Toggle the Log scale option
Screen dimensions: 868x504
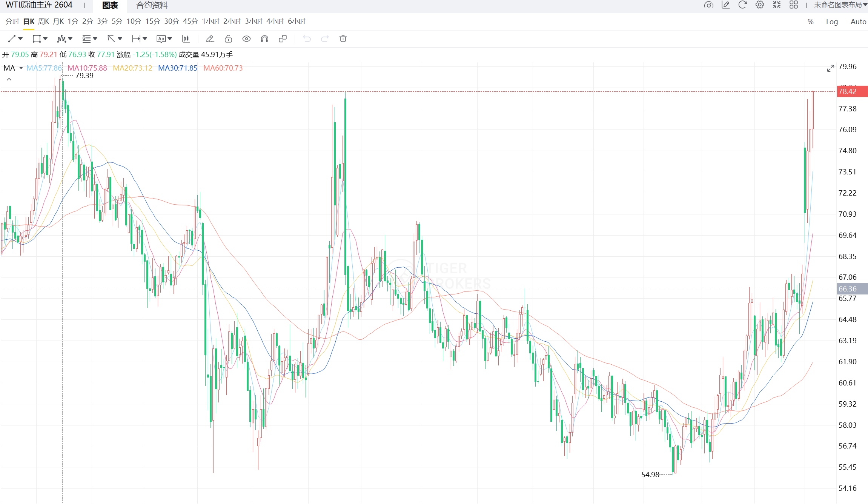tap(832, 22)
